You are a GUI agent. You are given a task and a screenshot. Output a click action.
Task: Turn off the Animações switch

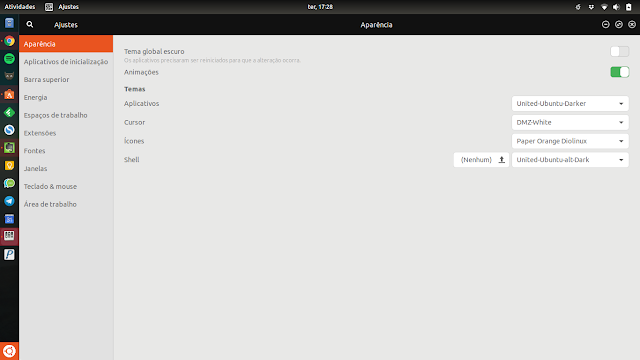[620, 72]
